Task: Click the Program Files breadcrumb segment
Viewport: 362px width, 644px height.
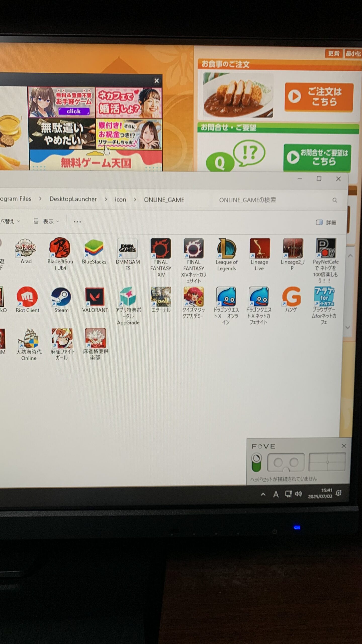Action: [x=16, y=199]
